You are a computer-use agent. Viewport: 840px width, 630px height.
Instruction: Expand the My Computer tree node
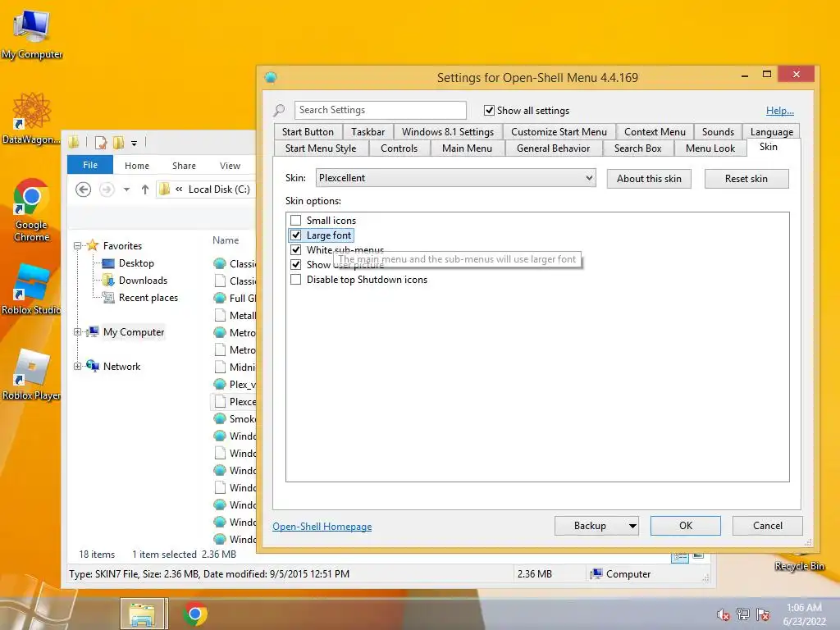(78, 332)
